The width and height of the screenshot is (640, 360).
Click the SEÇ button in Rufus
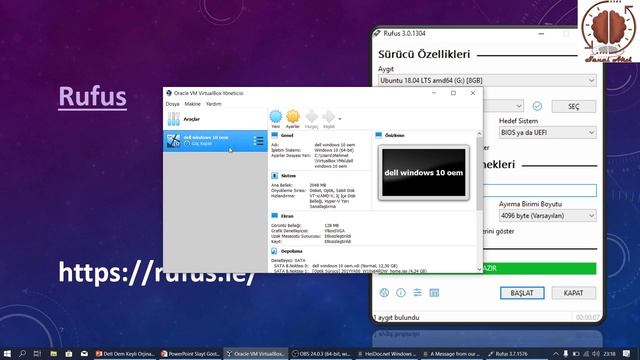(573, 107)
